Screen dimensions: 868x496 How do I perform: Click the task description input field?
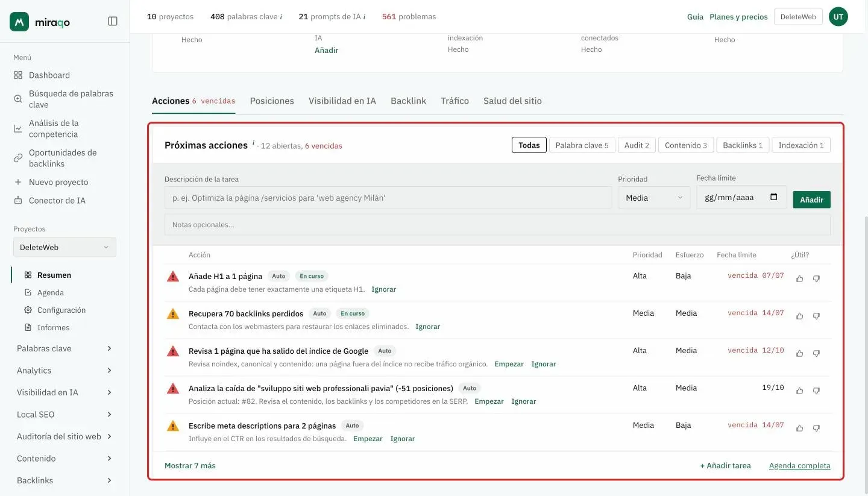[388, 198]
